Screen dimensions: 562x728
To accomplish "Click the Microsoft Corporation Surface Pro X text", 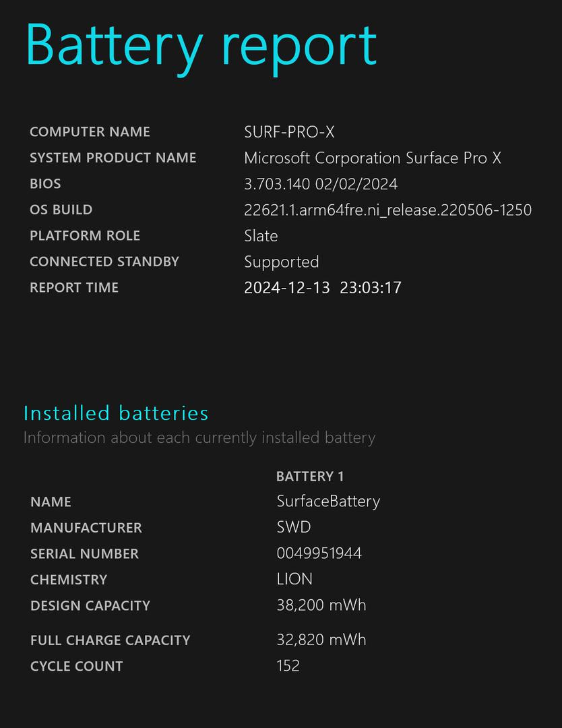I will pyautogui.click(x=372, y=158).
